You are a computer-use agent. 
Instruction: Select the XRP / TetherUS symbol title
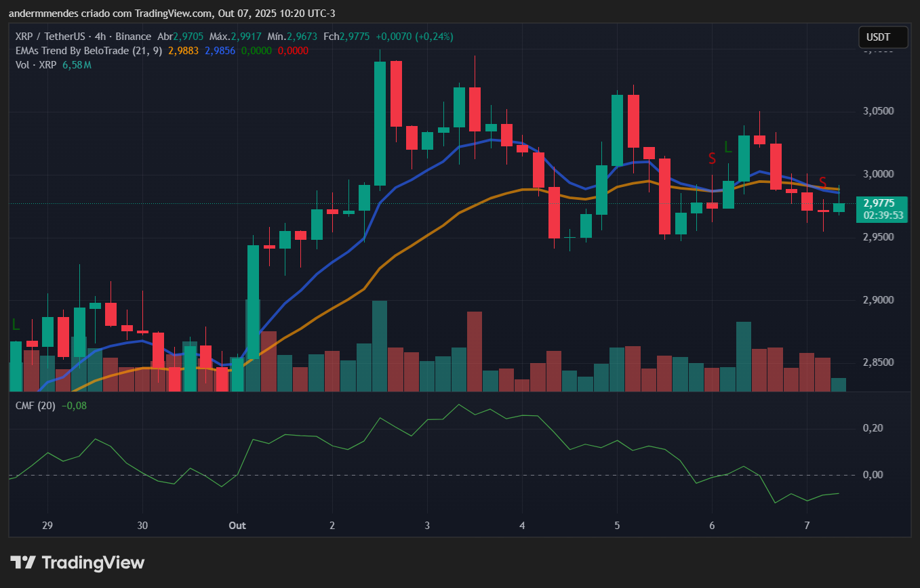60,37
